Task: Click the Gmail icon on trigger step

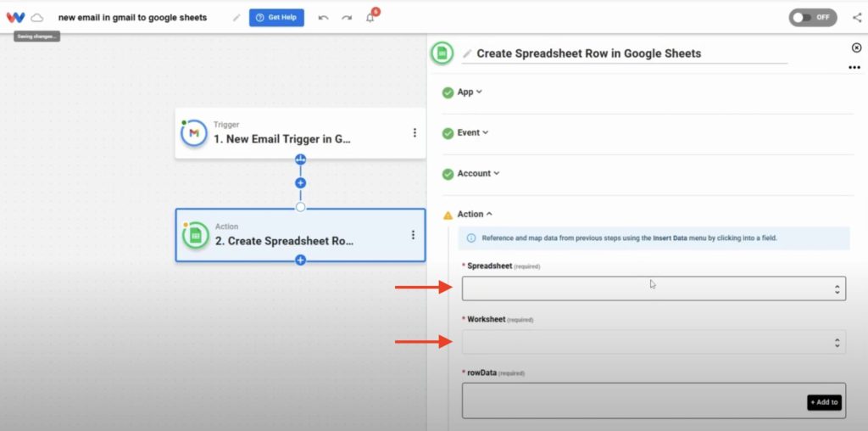Action: coord(194,133)
